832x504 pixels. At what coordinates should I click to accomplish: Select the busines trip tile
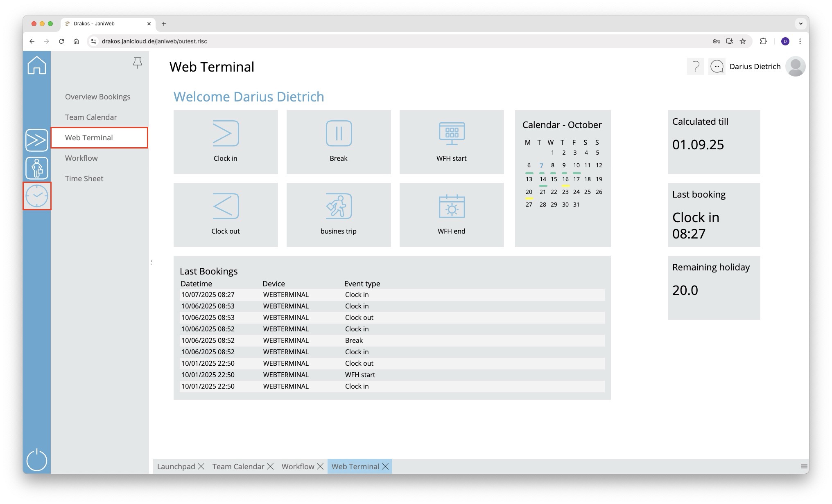tap(338, 214)
